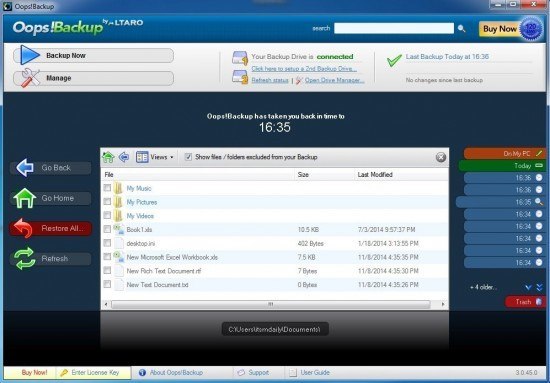Click the My Music folder icon
The width and height of the screenshot is (550, 383).
[119, 188]
